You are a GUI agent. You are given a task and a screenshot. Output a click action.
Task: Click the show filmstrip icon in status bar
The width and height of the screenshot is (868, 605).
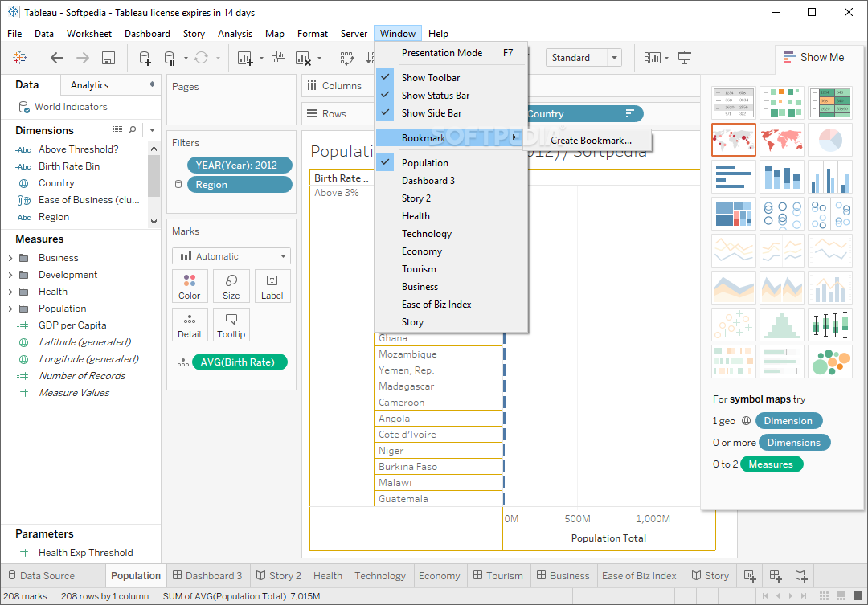[x=841, y=596]
